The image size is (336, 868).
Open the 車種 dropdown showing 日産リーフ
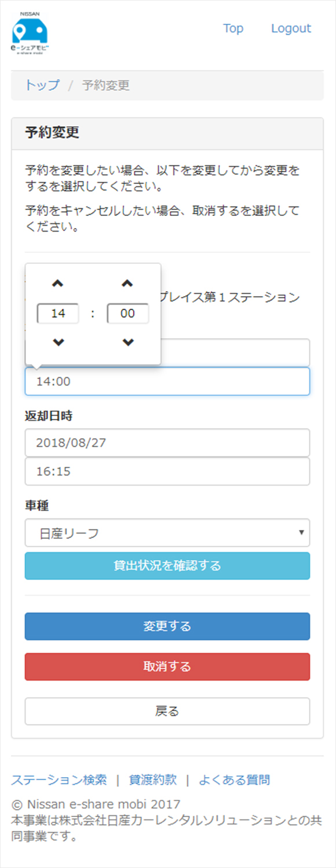coord(167,533)
